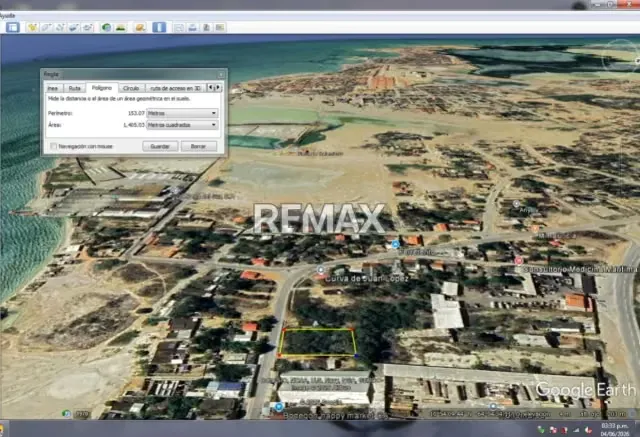Click the Record a Tour icon
This screenshot has height=437, width=640.
click(x=88, y=27)
